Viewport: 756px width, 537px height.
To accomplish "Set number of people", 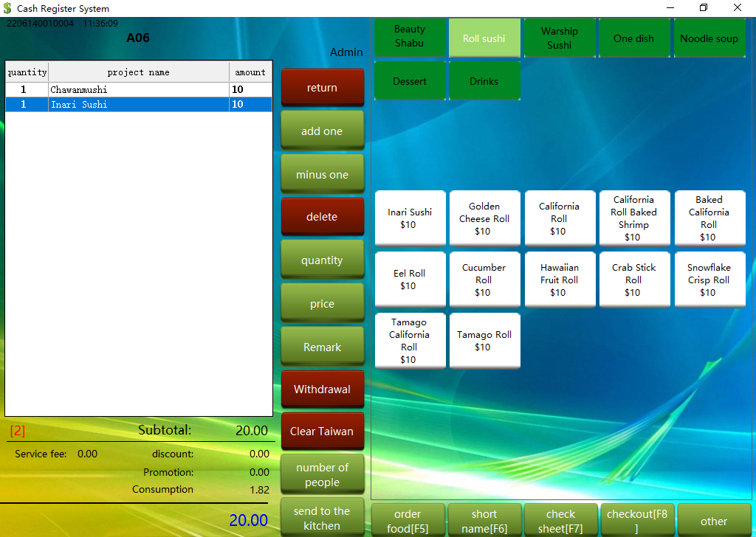I will tap(322, 475).
